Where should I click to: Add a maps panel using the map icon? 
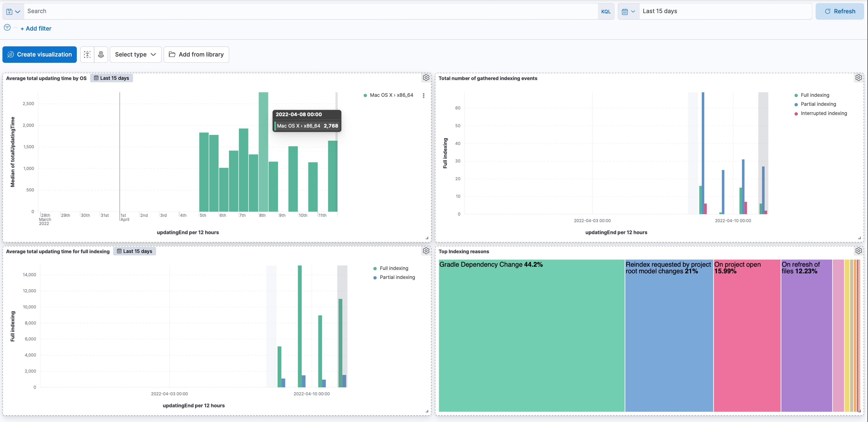pyautogui.click(x=101, y=54)
